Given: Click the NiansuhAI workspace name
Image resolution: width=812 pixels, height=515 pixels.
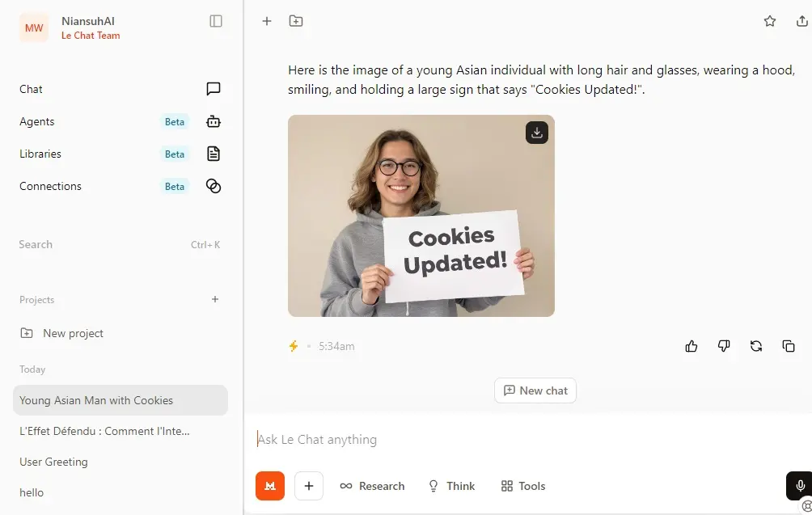Looking at the screenshot, I should 88,21.
